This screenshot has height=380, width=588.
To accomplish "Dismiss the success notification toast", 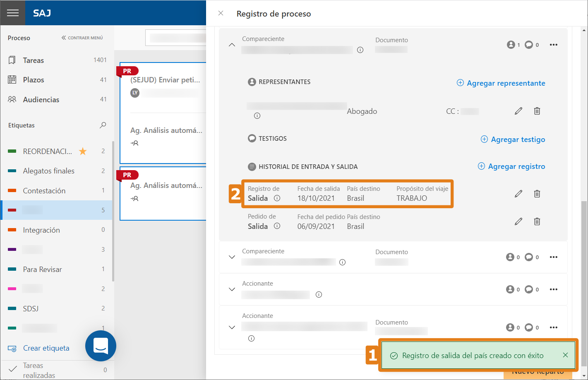I will coord(565,355).
